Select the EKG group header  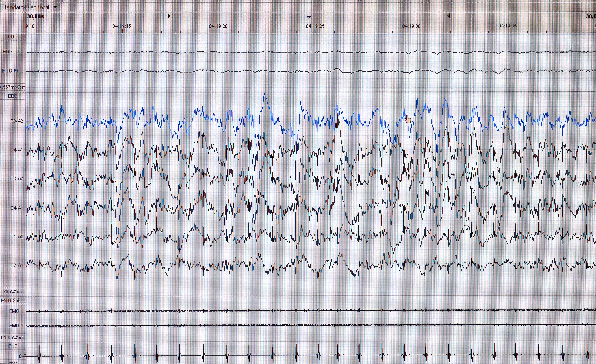point(13,346)
